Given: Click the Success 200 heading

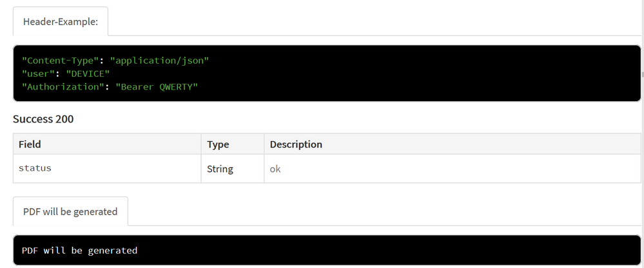Looking at the screenshot, I should coord(43,119).
